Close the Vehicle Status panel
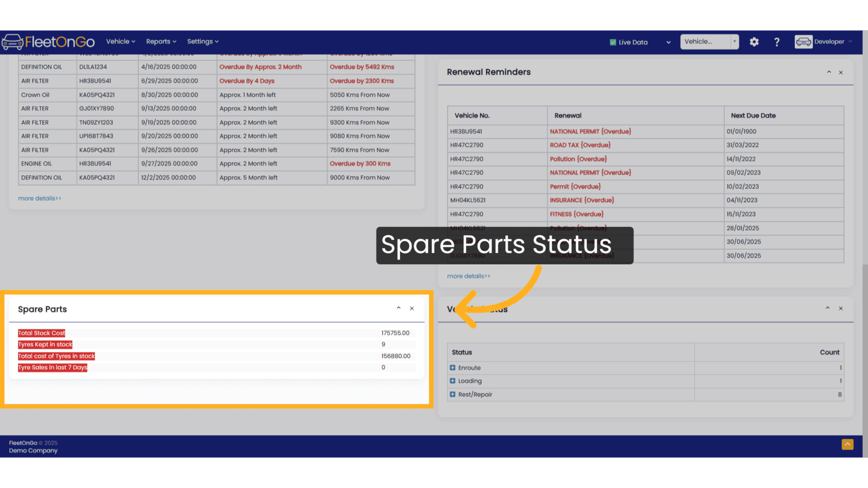The width and height of the screenshot is (868, 488). 841,309
